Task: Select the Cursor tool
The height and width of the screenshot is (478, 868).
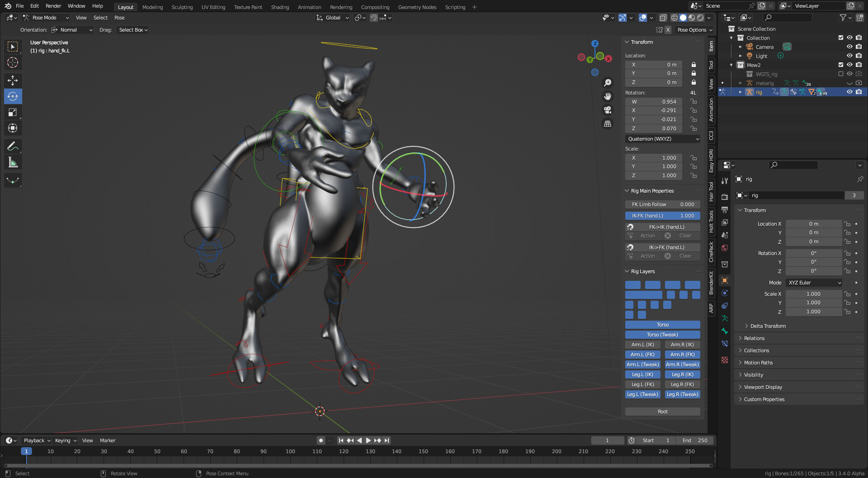Action: point(13,62)
